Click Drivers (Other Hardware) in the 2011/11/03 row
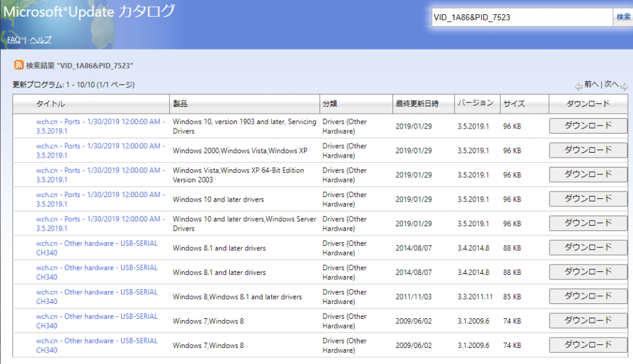 (345, 297)
